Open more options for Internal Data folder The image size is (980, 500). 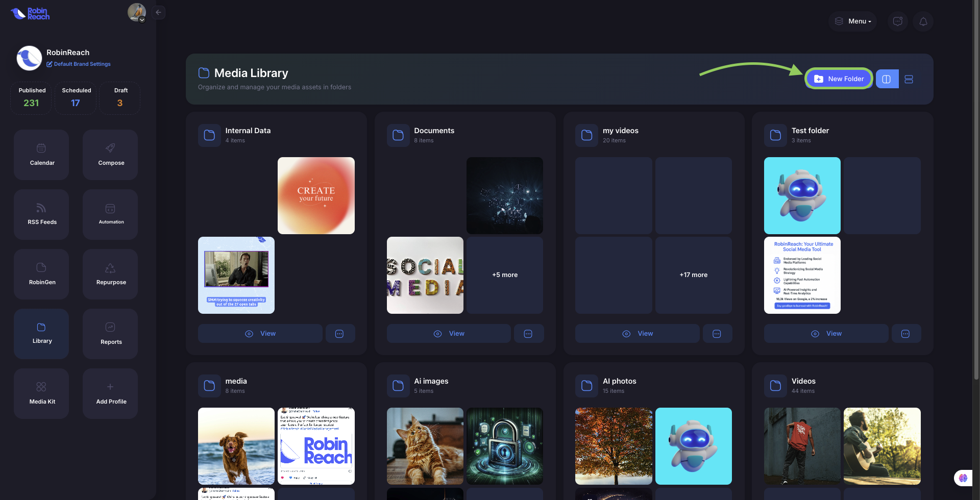[340, 334]
